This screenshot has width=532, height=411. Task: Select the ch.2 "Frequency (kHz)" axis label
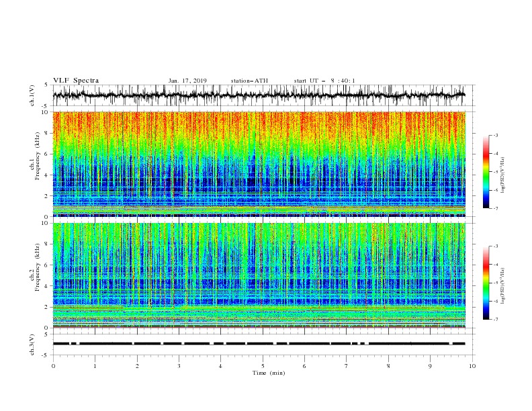(x=38, y=267)
